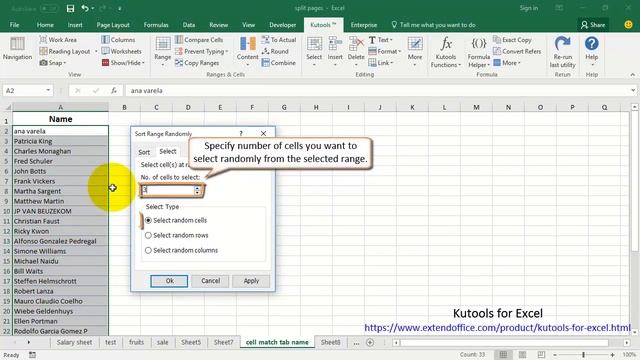Adjust the zoom slider
The image size is (640, 360).
click(x=583, y=355)
